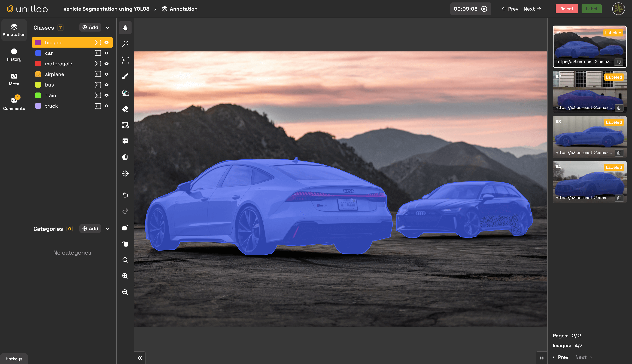Click the Reject button for image

(566, 9)
